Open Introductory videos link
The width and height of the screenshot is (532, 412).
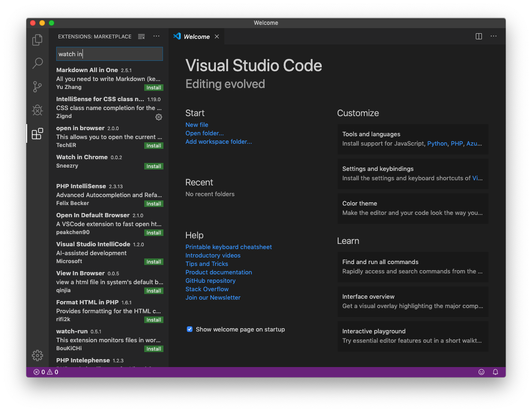click(x=213, y=255)
